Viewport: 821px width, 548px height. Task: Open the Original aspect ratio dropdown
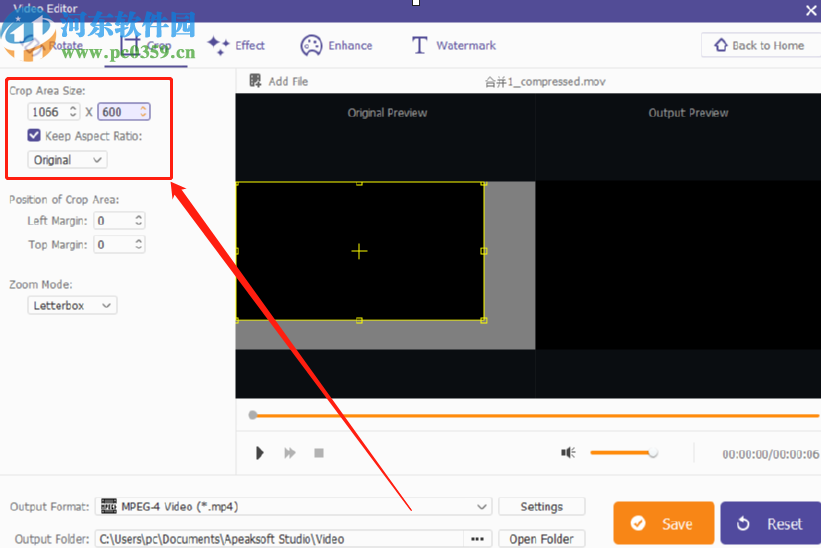tap(67, 160)
